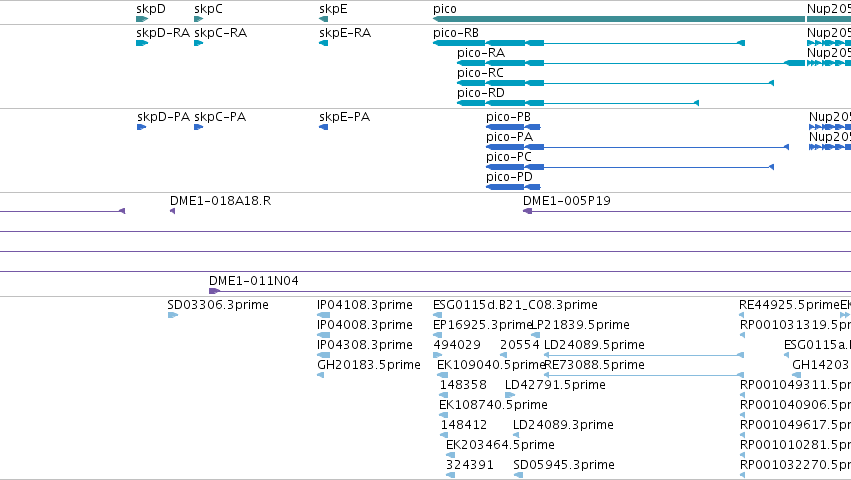The height and width of the screenshot is (480, 851).
Task: Click the 324391 feature label
Action: (x=470, y=465)
